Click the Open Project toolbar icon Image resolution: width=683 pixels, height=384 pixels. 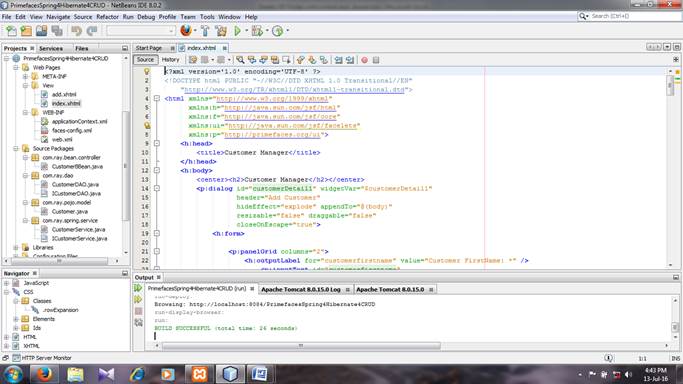click(41, 31)
